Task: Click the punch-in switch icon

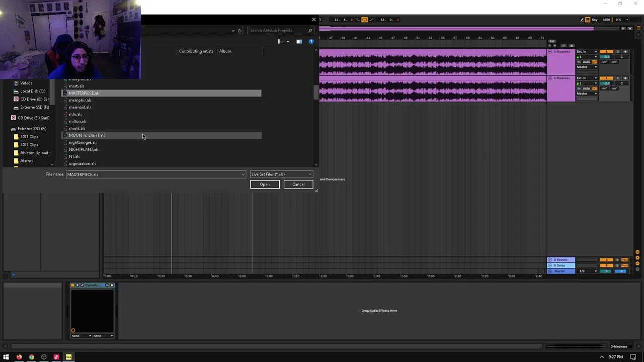Action: point(357,20)
